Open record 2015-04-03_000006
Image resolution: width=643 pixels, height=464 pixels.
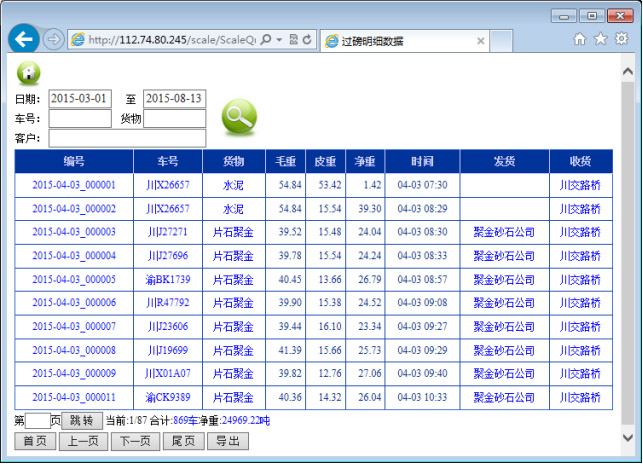[x=74, y=302]
